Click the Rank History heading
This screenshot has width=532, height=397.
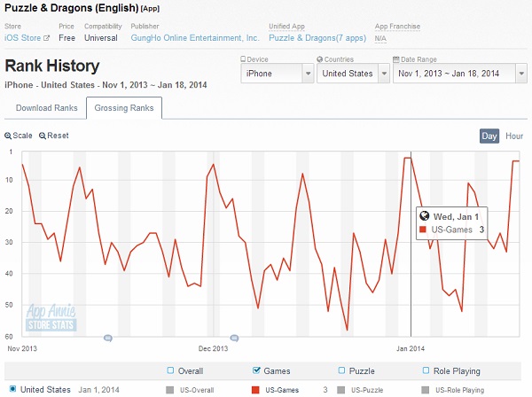coord(52,66)
